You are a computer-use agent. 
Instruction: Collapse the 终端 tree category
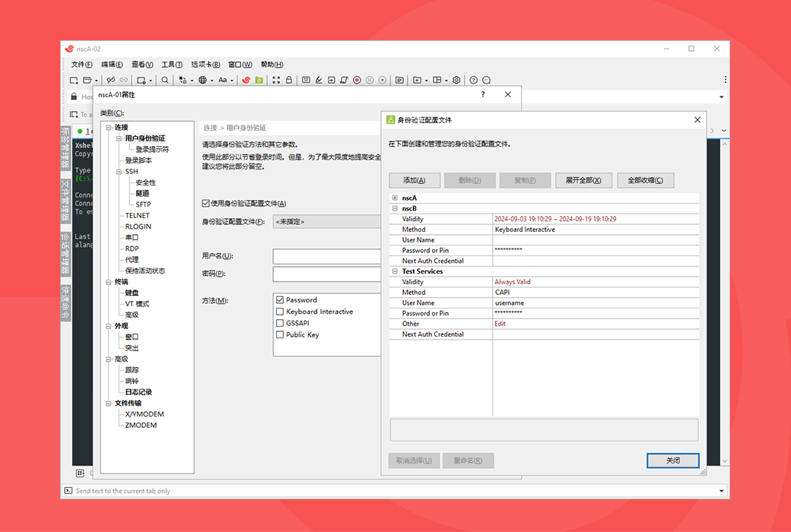coord(109,282)
